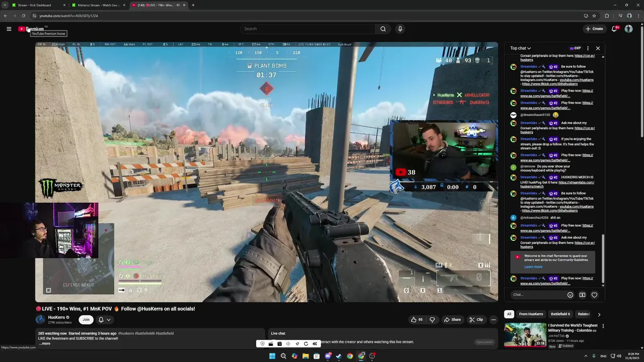Screen dimensions: 644x362
Task: Show next filter chips with arrow
Action: (599, 315)
